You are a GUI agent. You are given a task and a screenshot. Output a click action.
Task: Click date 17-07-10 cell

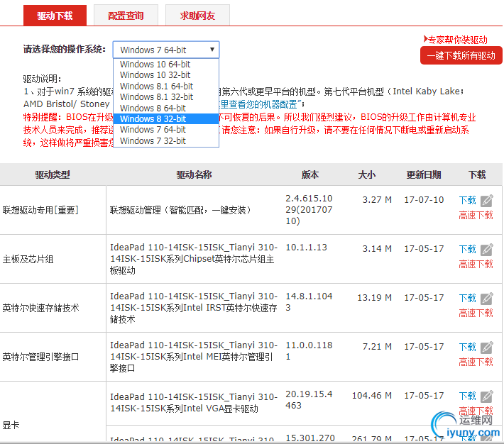point(424,200)
